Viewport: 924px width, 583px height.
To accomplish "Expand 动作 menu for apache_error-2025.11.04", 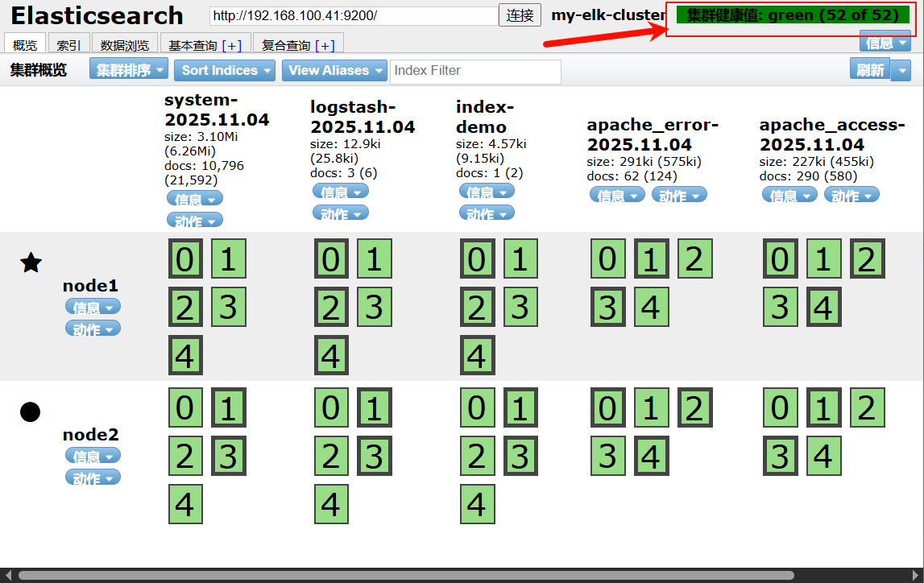I will tap(679, 195).
